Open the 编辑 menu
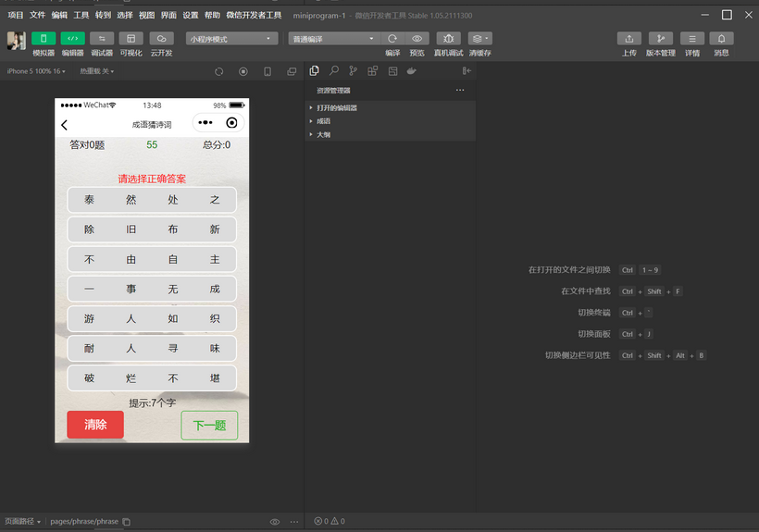The image size is (759, 532). click(59, 15)
